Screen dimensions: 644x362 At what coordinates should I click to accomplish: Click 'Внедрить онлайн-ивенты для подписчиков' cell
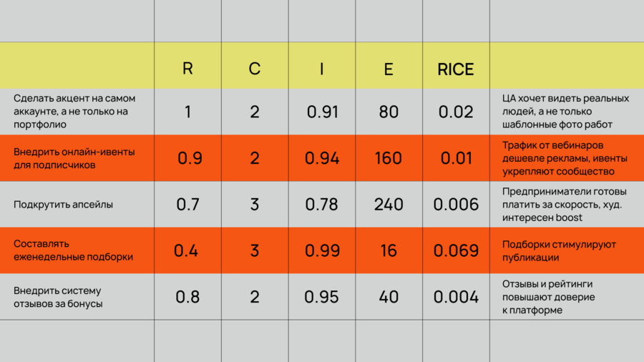[74, 158]
